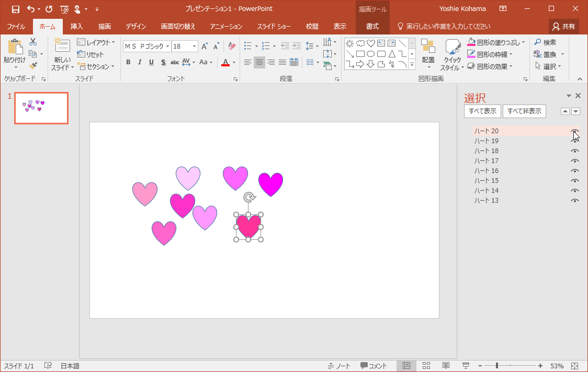
Task: Toggle eye icon for ハート 13
Action: 575,201
